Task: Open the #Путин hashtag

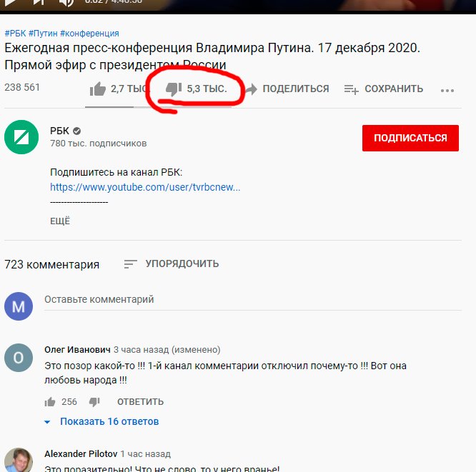Action: click(x=43, y=34)
